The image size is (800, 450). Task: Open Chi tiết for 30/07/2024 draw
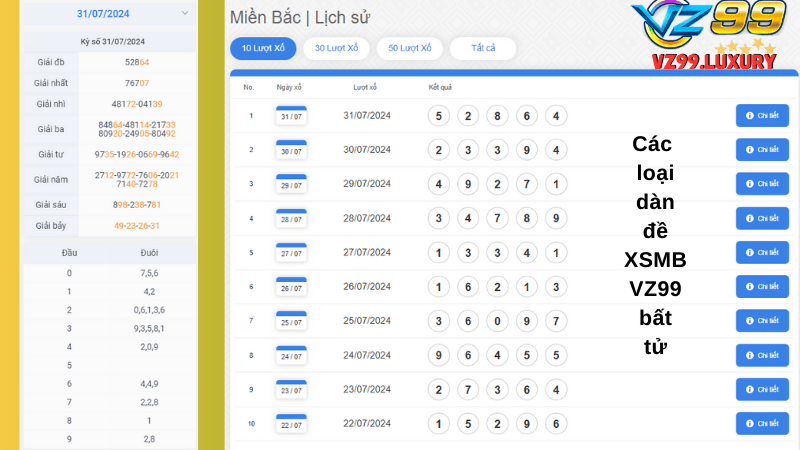[x=762, y=150]
